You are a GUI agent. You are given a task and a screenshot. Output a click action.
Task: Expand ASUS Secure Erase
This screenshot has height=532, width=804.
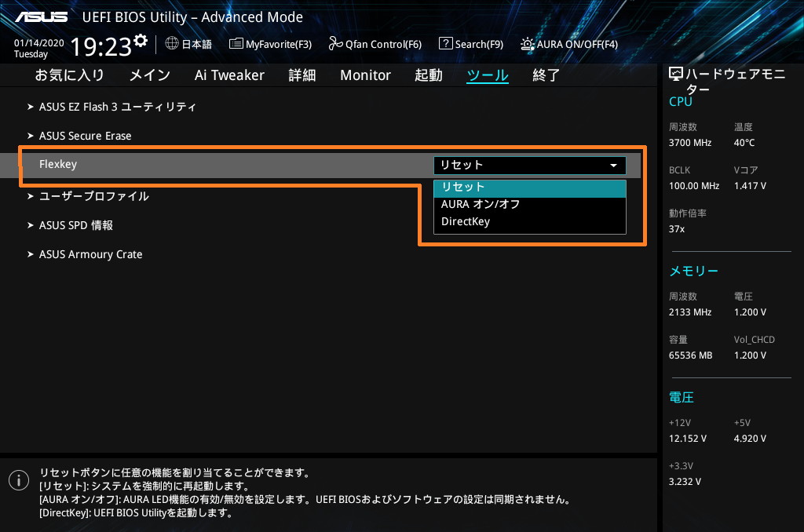85,136
